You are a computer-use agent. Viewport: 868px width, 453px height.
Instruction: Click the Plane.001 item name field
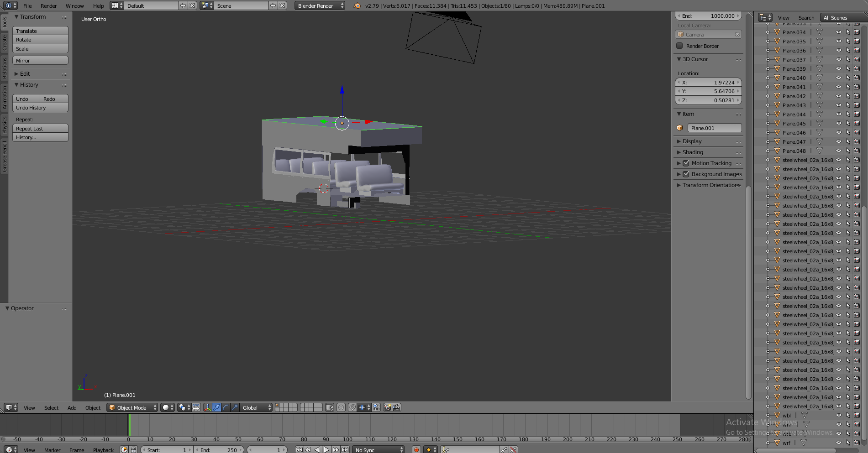tap(714, 128)
